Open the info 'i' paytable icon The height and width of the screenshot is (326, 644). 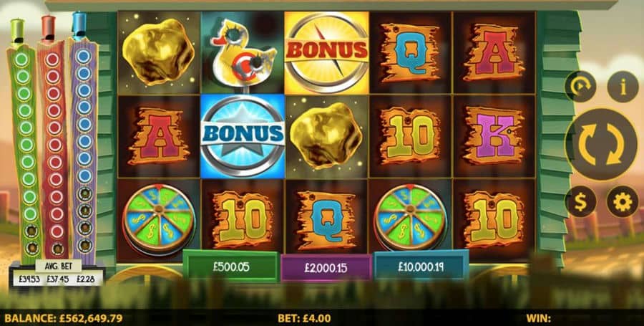pyautogui.click(x=623, y=87)
